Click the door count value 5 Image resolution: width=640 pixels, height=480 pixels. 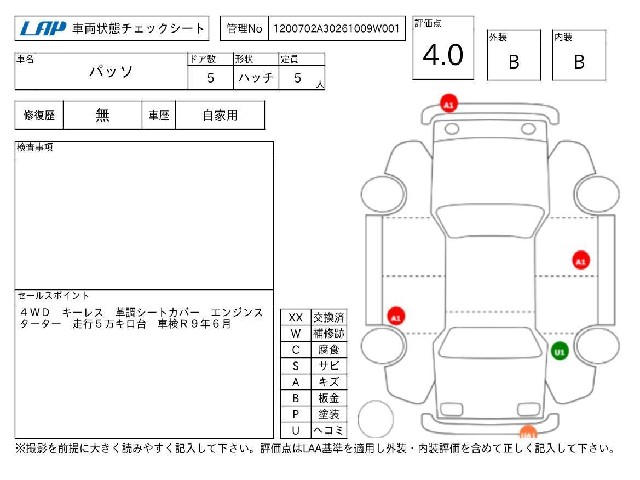click(210, 77)
